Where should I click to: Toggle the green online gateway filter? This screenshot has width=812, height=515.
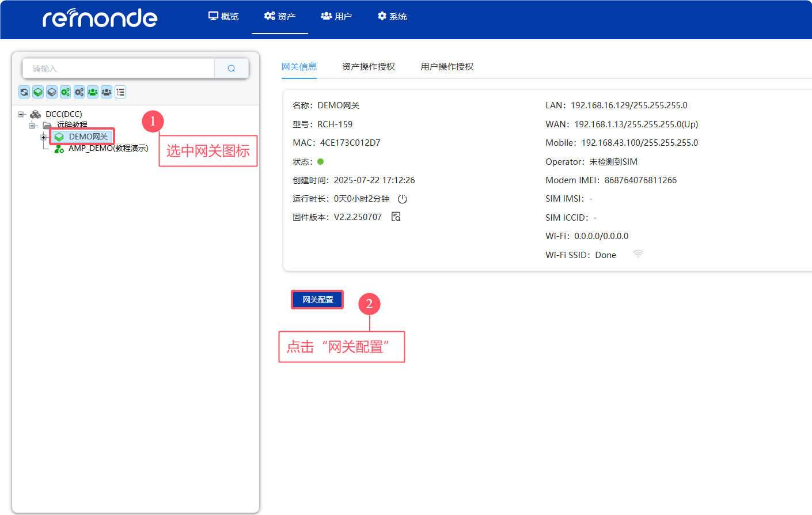pos(38,92)
